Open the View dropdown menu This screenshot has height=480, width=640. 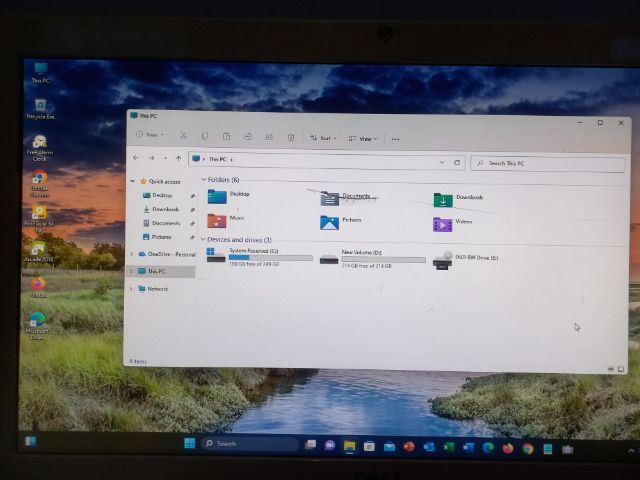[362, 139]
